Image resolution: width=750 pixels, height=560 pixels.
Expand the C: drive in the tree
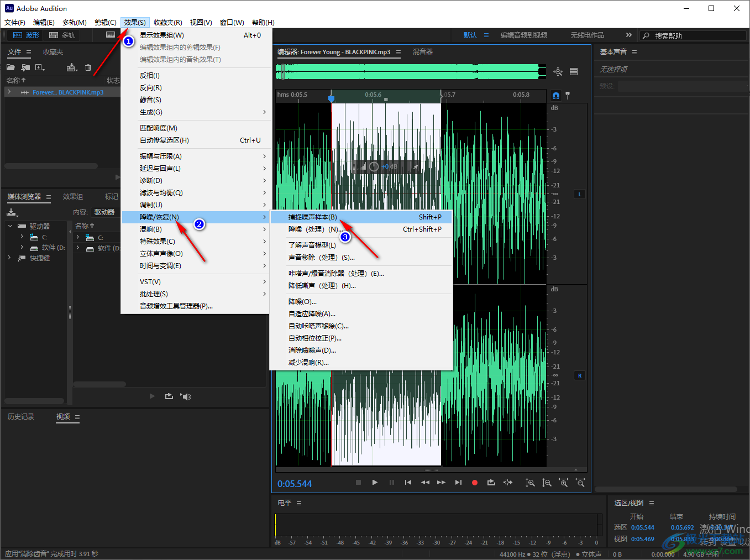coord(22,237)
